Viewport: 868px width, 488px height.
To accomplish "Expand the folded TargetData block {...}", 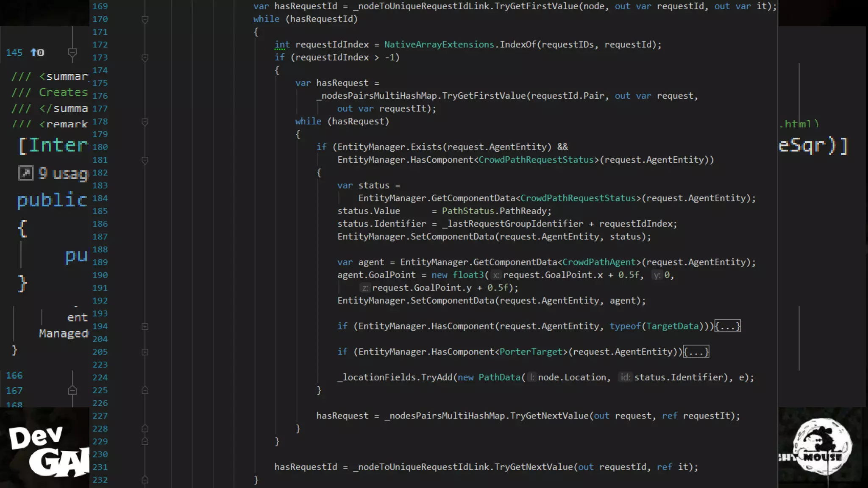I will [x=727, y=326].
